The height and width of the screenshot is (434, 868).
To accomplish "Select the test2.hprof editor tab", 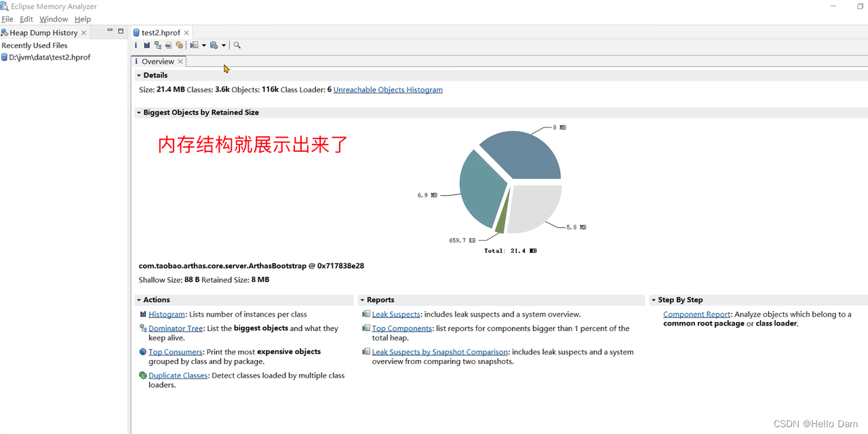I will tap(161, 33).
